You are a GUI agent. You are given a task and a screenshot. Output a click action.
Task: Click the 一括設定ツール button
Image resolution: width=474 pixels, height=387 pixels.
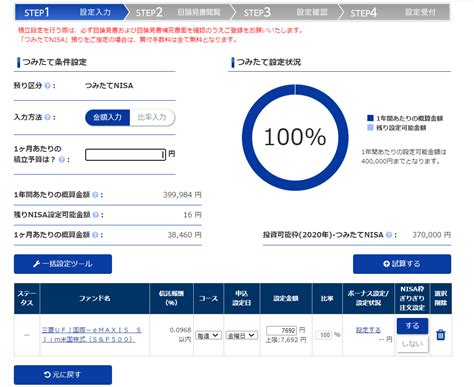(63, 264)
